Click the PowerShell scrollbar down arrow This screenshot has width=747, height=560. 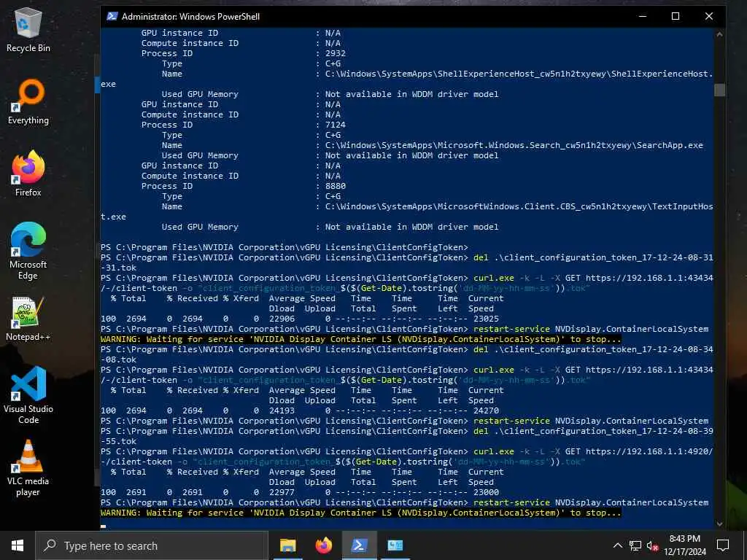click(719, 524)
